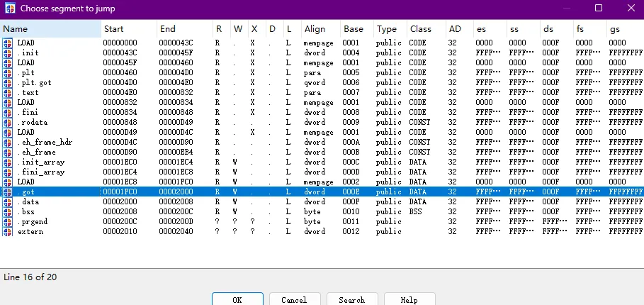Image resolution: width=644 pixels, height=305 pixels.
Task: Dismiss the dialog with Cancel
Action: pos(295,299)
